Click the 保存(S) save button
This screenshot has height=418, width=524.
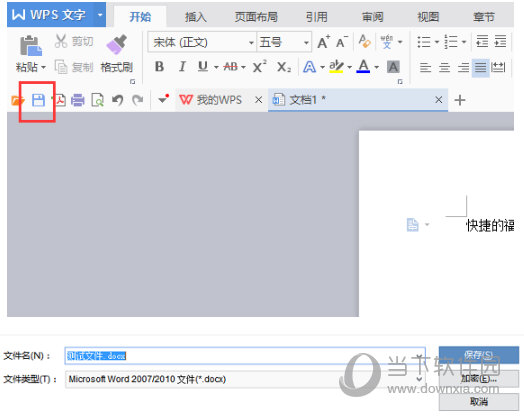click(479, 355)
